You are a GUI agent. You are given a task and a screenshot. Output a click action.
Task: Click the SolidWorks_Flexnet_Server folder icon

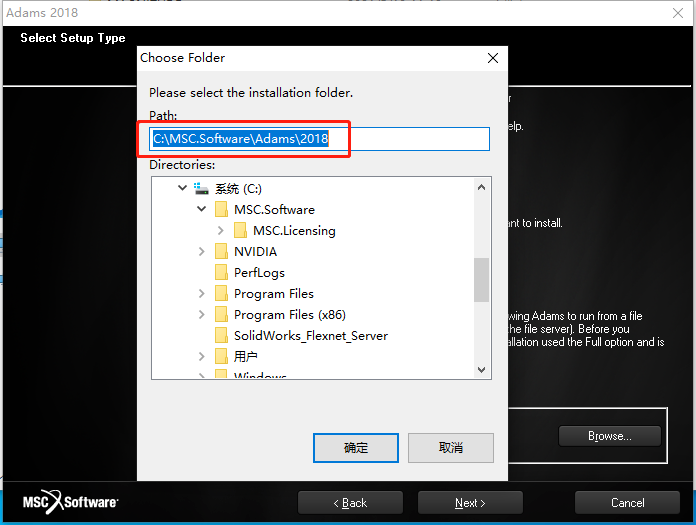[x=221, y=336]
